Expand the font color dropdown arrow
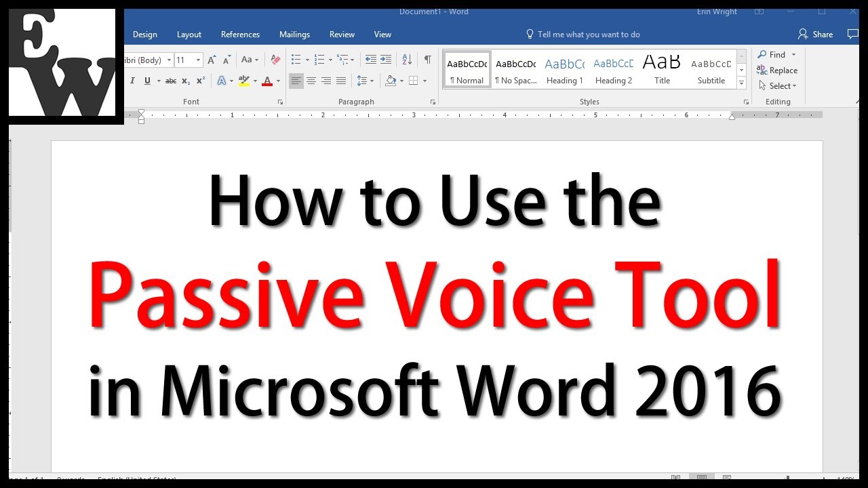The image size is (868, 488). pos(278,81)
